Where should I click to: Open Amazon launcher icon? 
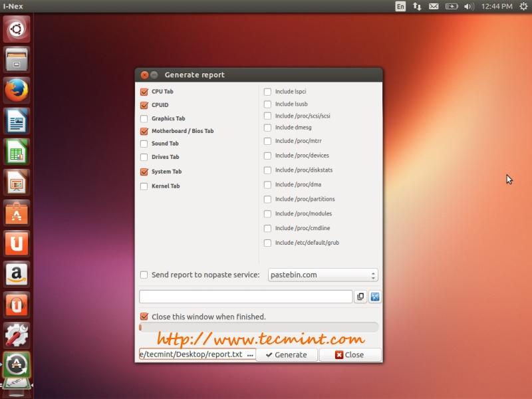17,274
